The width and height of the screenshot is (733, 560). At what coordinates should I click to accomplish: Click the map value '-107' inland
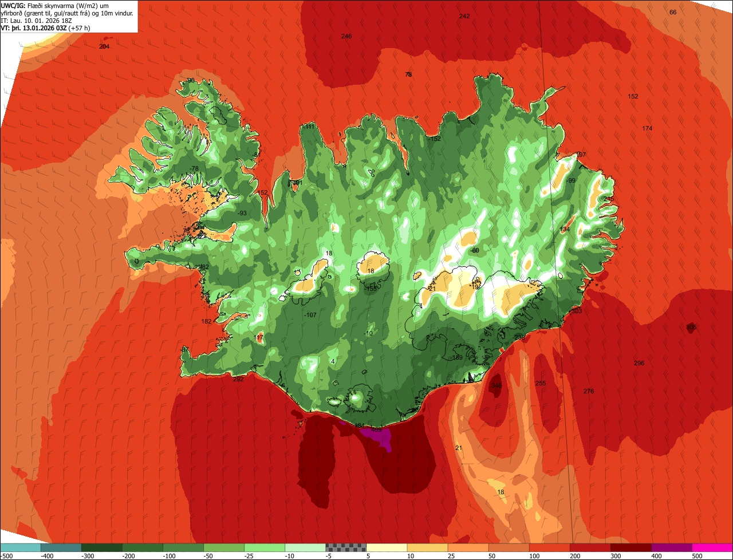[x=310, y=315]
